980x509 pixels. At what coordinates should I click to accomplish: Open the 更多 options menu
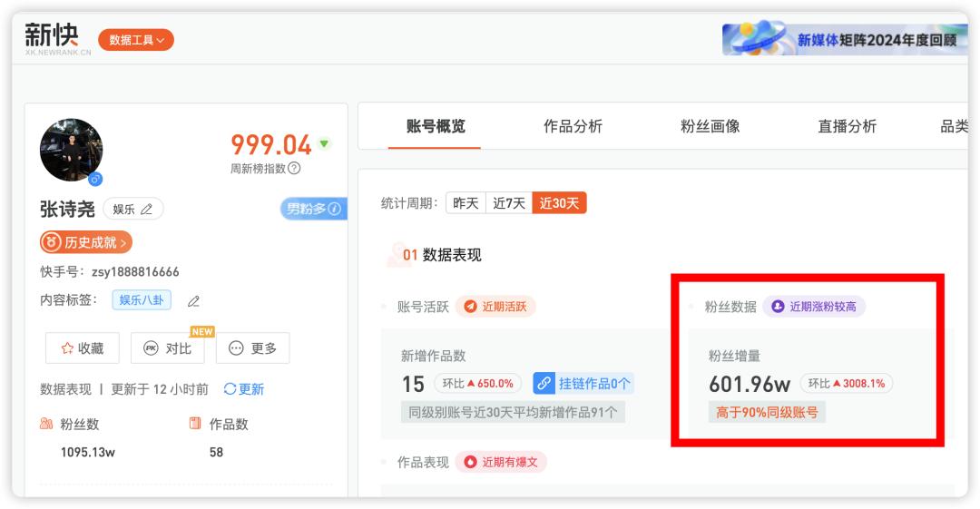(x=252, y=348)
